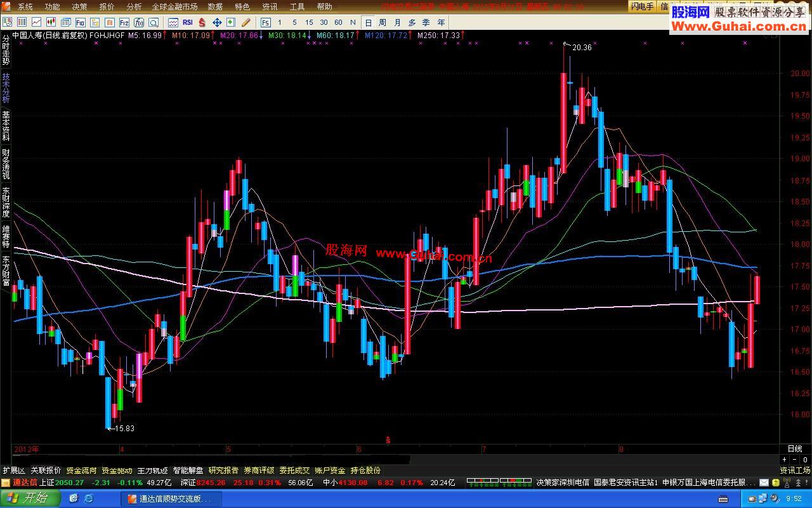Open the 帮助 menu
812x508 pixels.
pos(324,7)
